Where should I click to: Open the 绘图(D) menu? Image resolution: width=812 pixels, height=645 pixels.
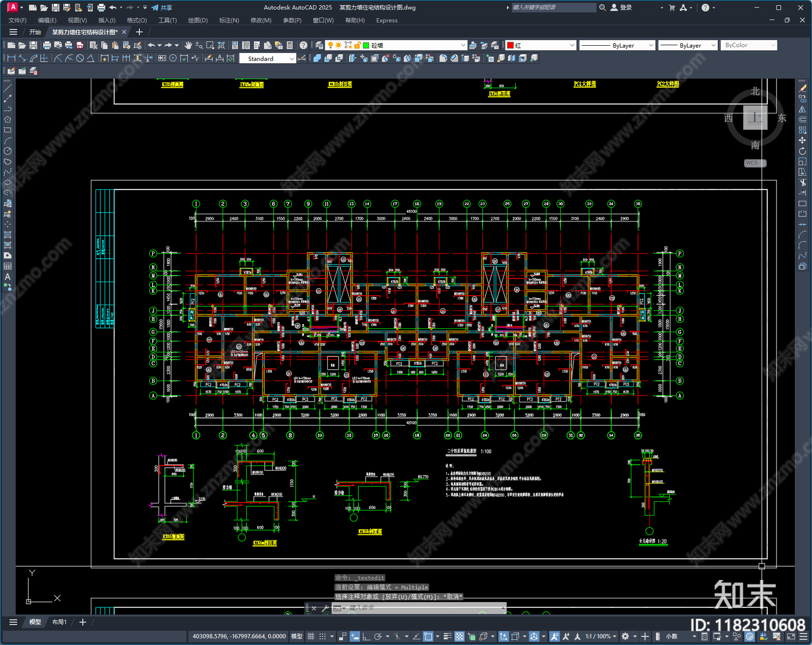198,20
